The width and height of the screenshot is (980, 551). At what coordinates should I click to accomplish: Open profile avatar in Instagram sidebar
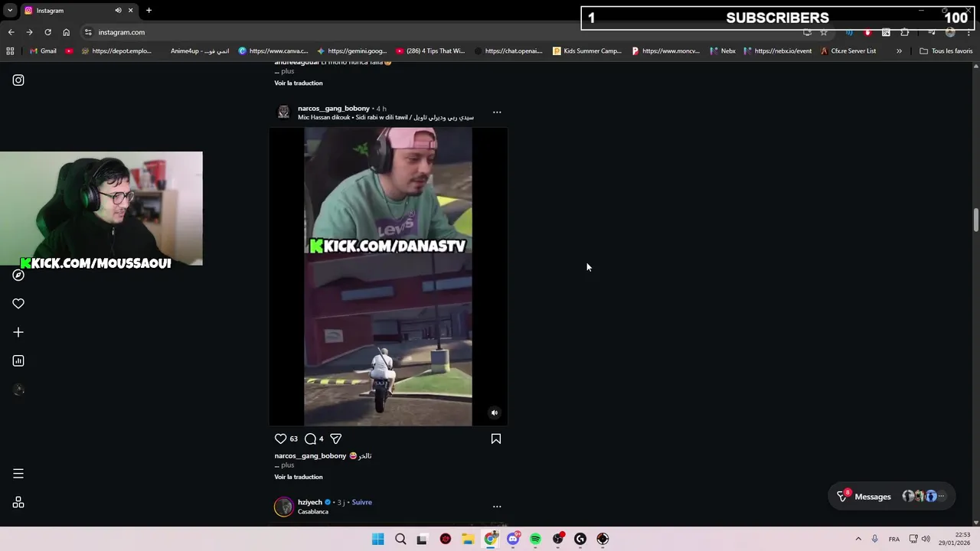pos(18,390)
